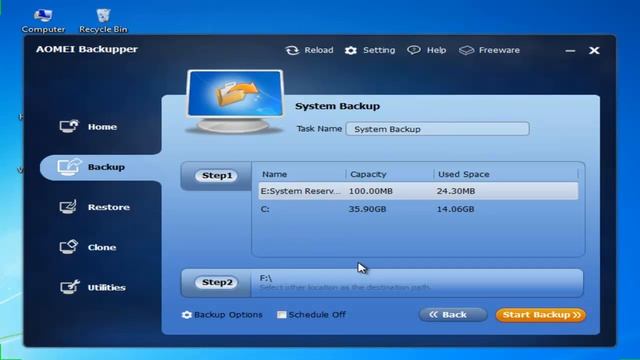The height and width of the screenshot is (360, 640).
Task: Click the Setting gear icon
Action: tap(351, 50)
